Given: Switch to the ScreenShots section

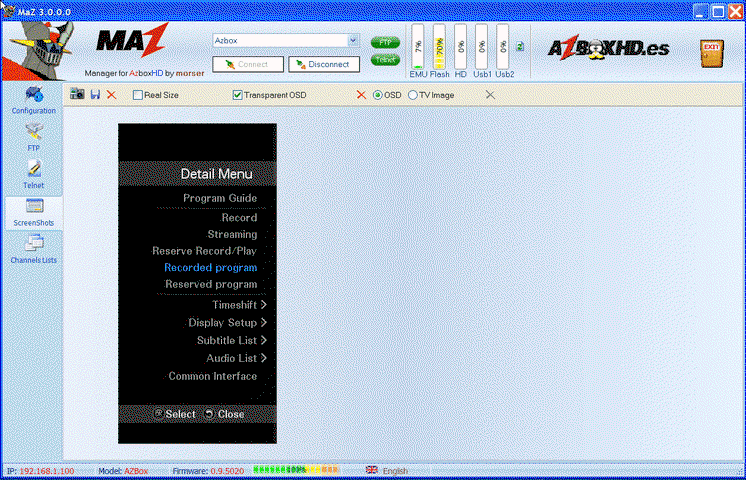Looking at the screenshot, I should click(x=33, y=213).
